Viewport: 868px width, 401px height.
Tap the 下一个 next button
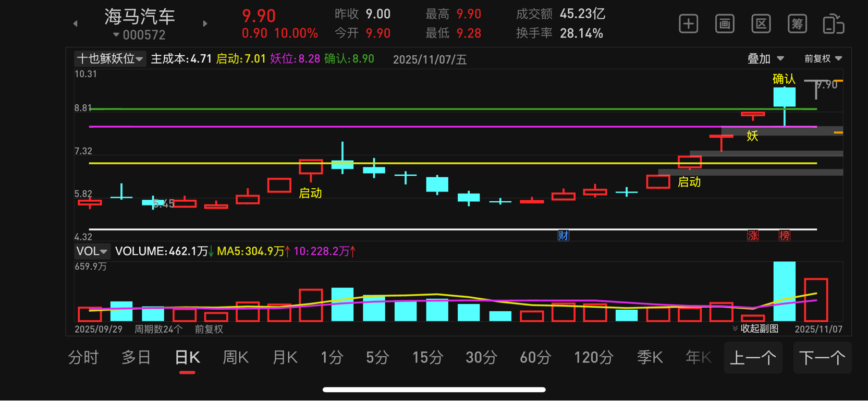point(822,358)
